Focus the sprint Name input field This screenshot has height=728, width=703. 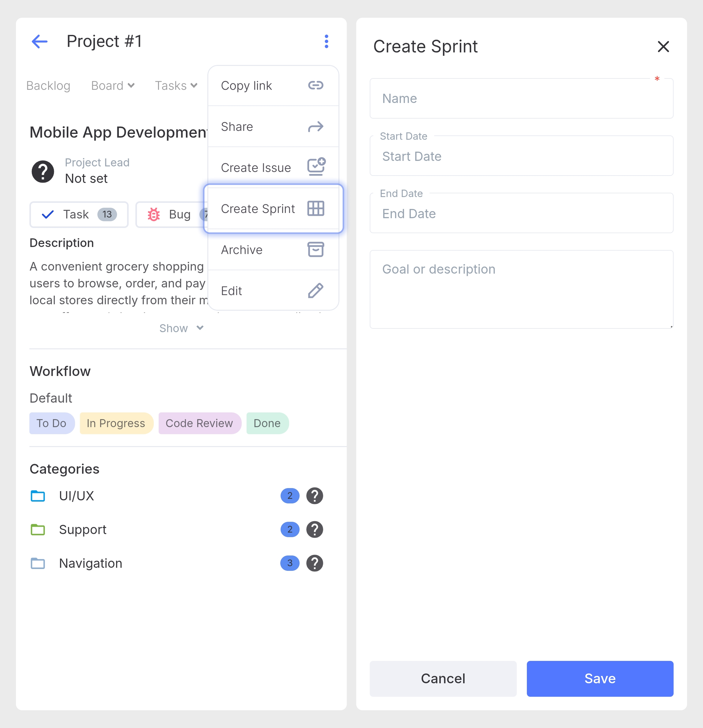click(521, 99)
